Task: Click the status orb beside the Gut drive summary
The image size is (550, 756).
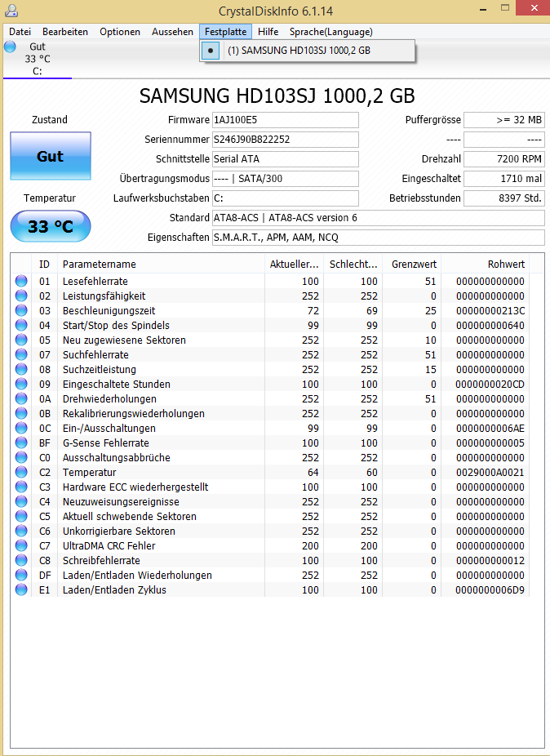Action: pyautogui.click(x=10, y=47)
